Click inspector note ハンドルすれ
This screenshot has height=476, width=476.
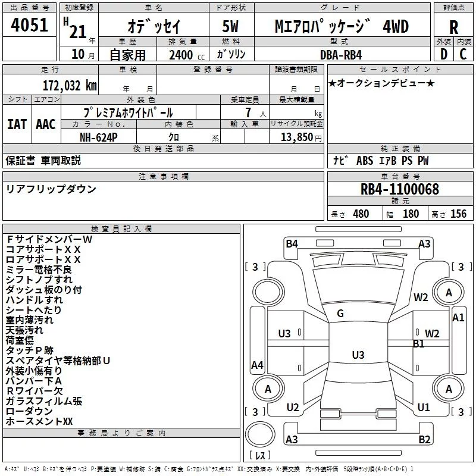[34, 300]
